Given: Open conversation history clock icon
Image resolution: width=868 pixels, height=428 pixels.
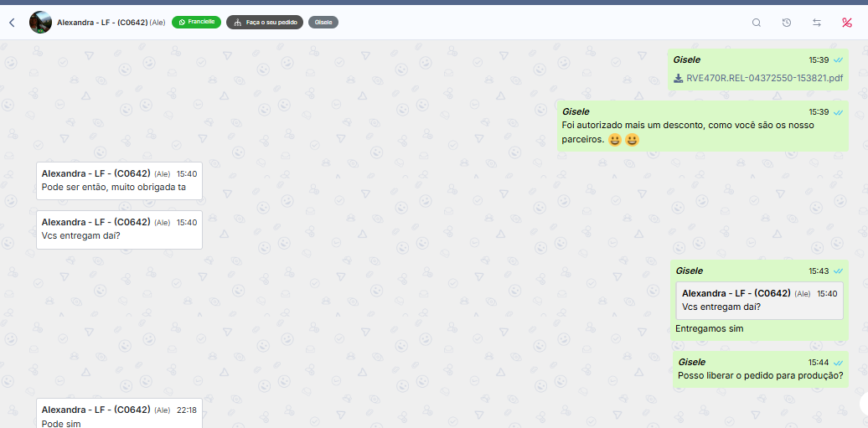Looking at the screenshot, I should 787,23.
